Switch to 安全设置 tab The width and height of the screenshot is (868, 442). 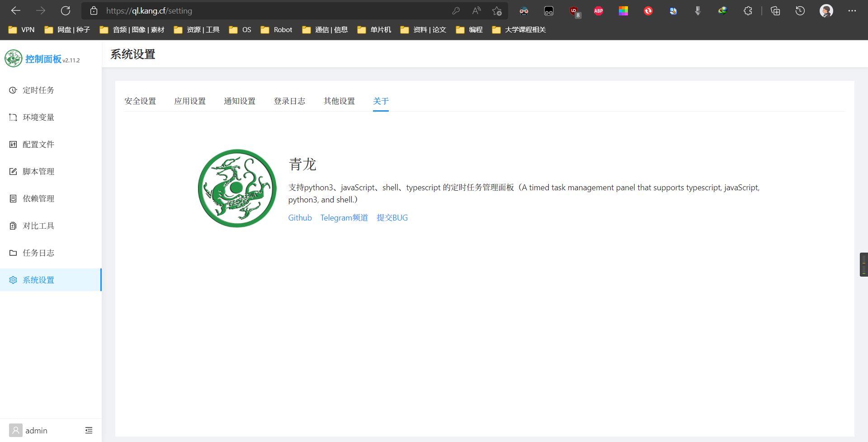click(140, 101)
